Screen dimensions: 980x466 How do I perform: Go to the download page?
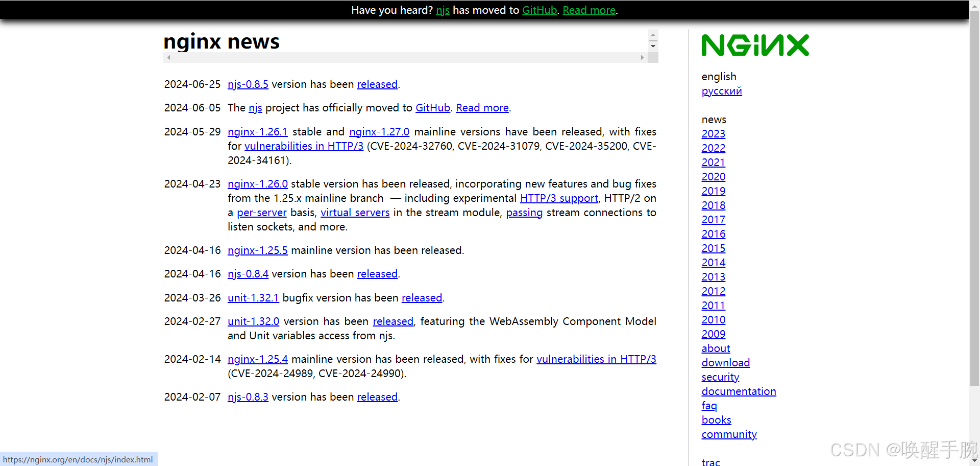(x=726, y=363)
